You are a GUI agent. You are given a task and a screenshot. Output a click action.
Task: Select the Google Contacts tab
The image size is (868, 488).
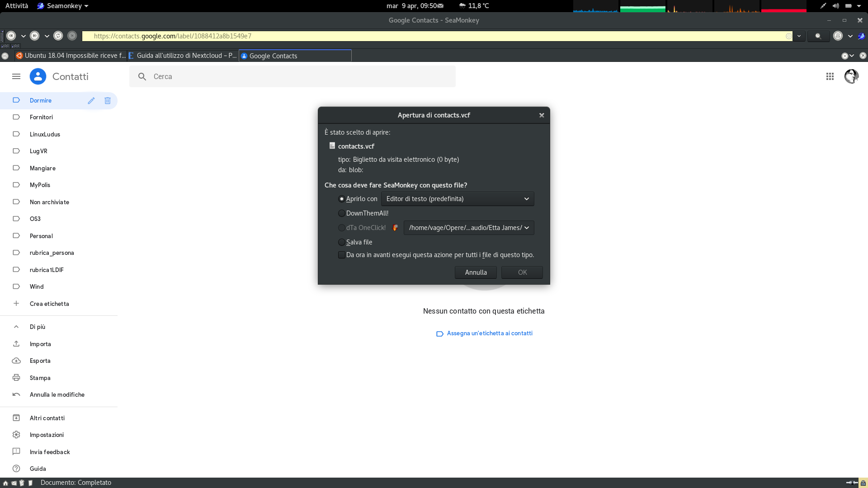(x=295, y=56)
